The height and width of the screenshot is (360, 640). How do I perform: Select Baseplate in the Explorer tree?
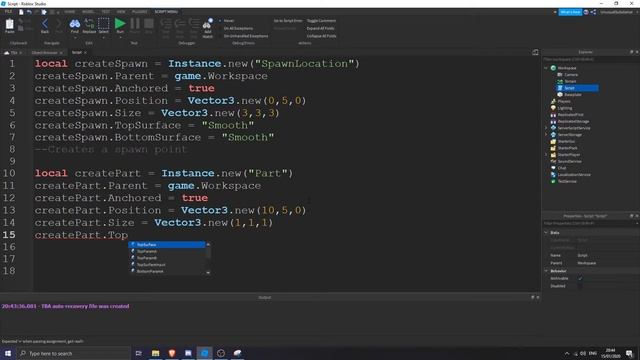click(x=573, y=95)
